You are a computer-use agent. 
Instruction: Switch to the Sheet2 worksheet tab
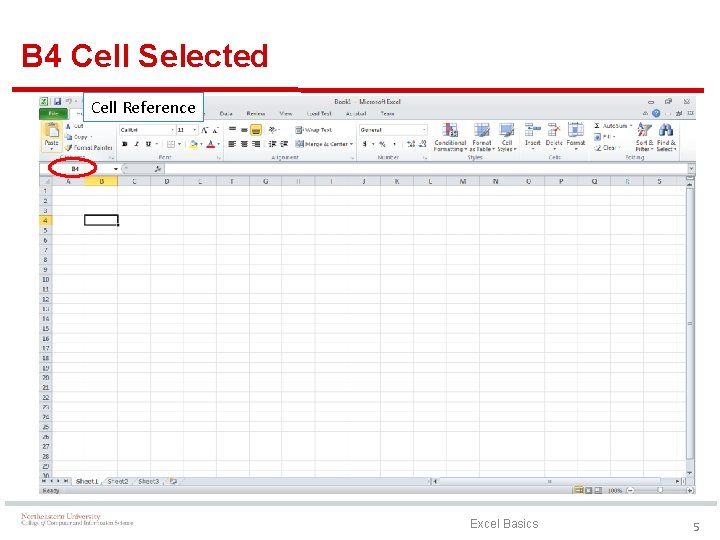118,481
